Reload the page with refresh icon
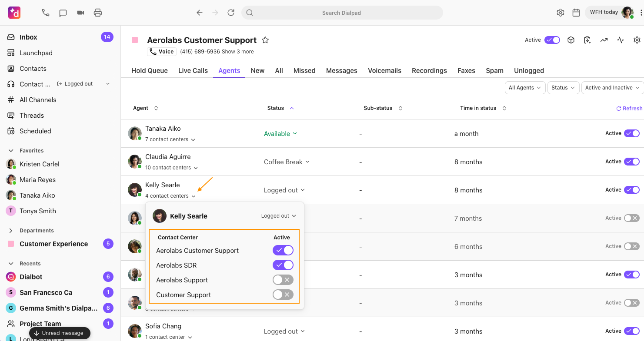 click(x=231, y=13)
